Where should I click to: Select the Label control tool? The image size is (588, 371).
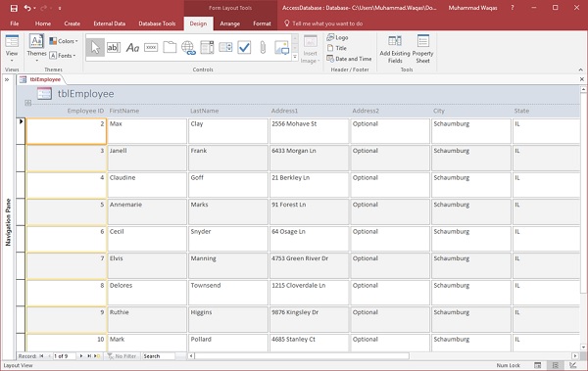tap(132, 48)
